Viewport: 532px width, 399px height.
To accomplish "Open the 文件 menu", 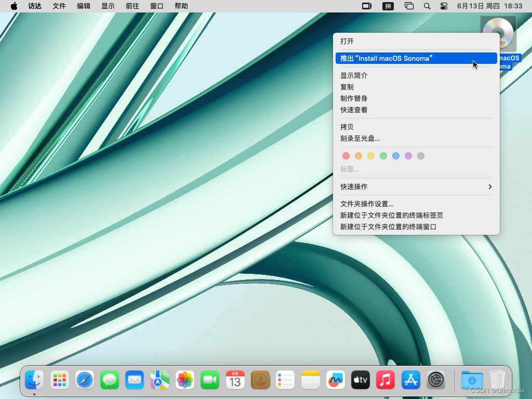I will click(x=59, y=6).
